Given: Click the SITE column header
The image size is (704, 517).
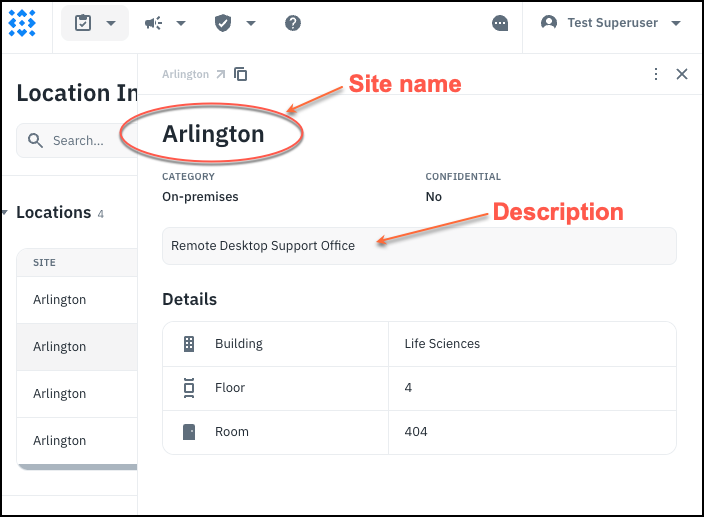Looking at the screenshot, I should 45,263.
